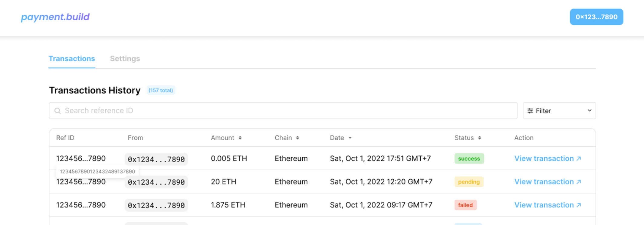Open the Filter dropdown
The height and width of the screenshot is (225, 644).
pos(559,111)
